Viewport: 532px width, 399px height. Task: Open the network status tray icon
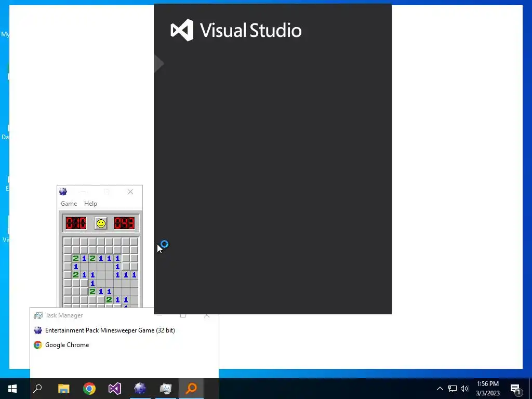(453, 389)
